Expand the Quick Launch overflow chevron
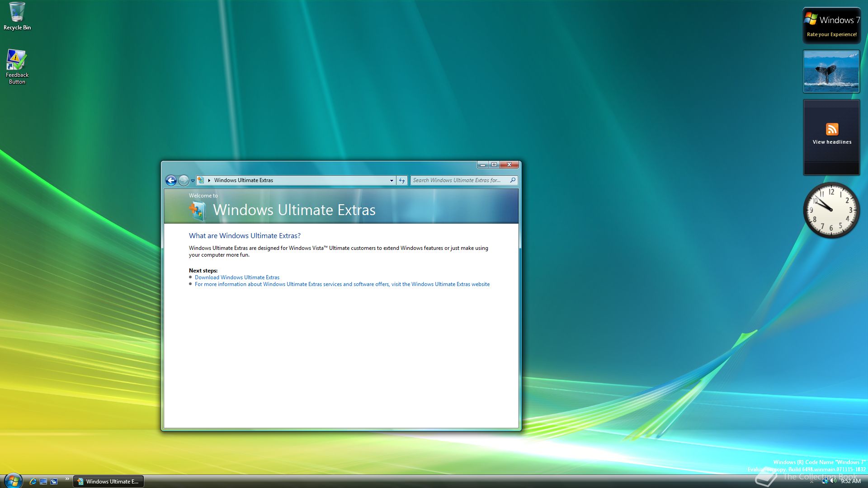 click(x=67, y=479)
